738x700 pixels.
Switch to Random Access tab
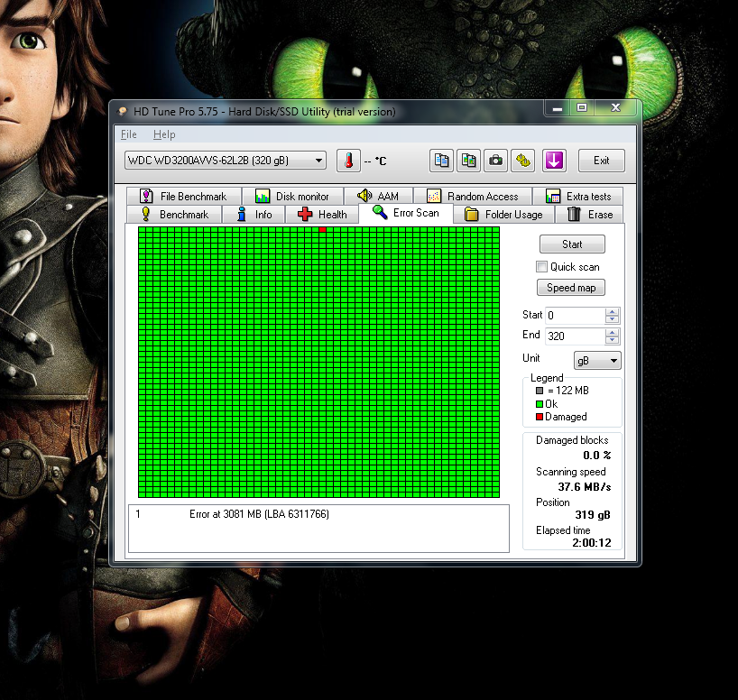[473, 196]
